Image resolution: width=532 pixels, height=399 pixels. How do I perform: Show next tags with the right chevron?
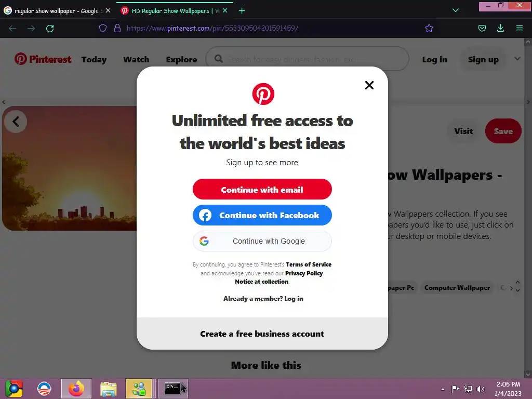511,288
